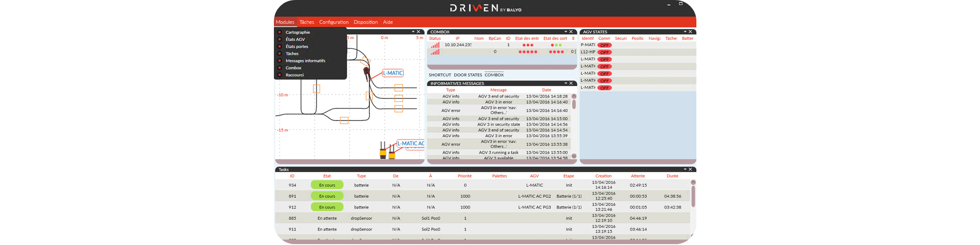Click the En cours status for task 934
The image size is (980, 245).
pyautogui.click(x=327, y=185)
